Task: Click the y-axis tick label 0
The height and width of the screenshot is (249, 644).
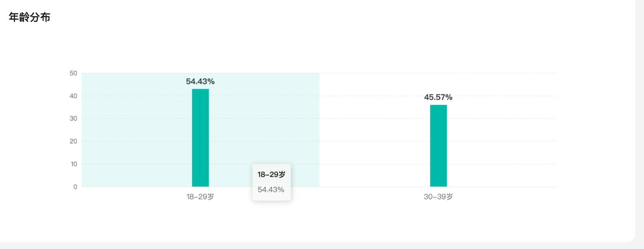Action: 75,187
